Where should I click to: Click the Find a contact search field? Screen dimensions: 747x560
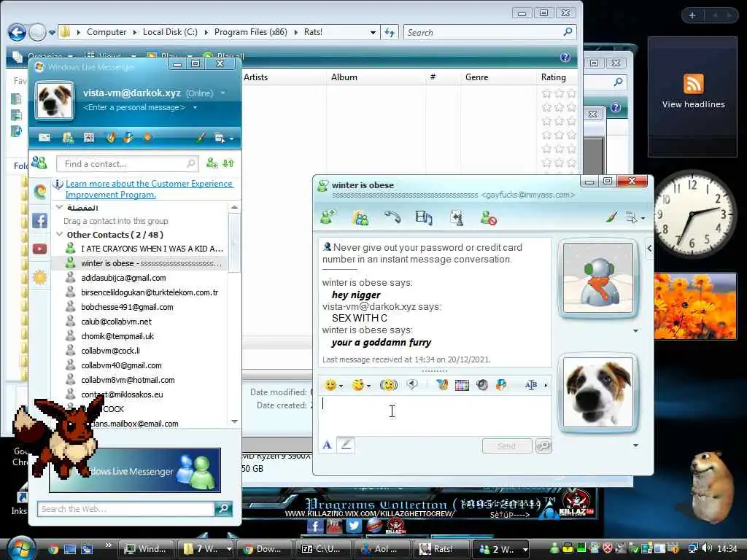pyautogui.click(x=126, y=164)
